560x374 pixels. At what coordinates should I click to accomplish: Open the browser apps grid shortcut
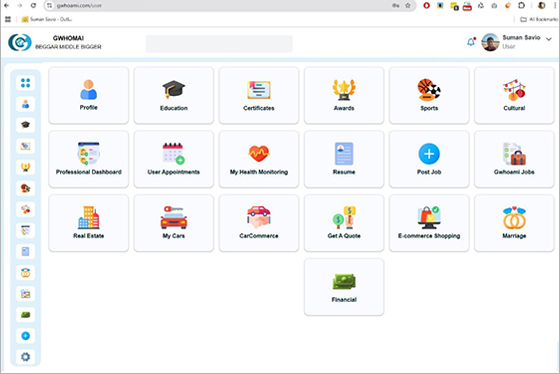[8, 19]
